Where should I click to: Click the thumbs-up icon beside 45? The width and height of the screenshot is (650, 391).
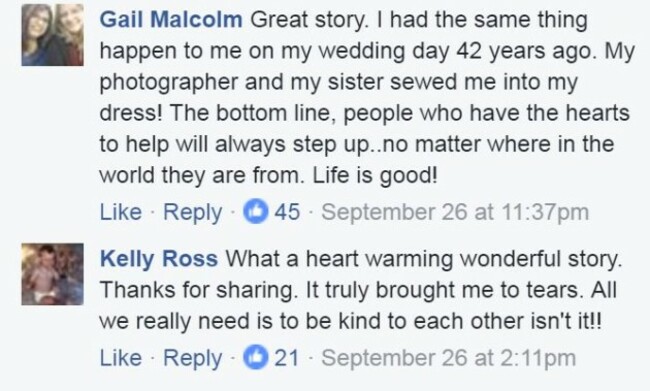point(255,211)
